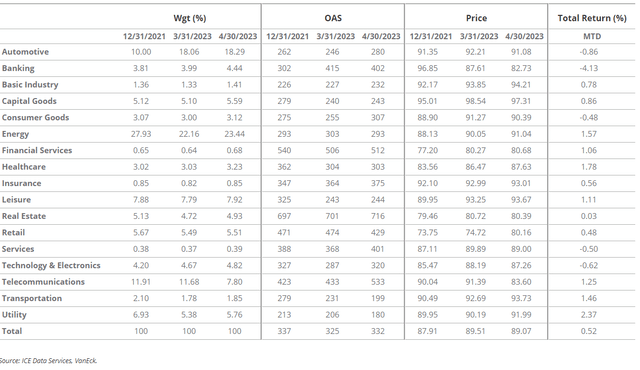Screen dimensions: 640x370
Task: Click the Telecommunications row label
Action: pos(43,281)
